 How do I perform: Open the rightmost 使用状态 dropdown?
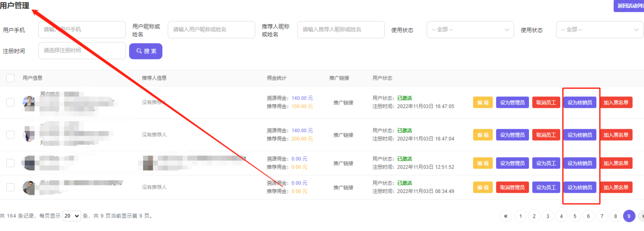click(600, 30)
